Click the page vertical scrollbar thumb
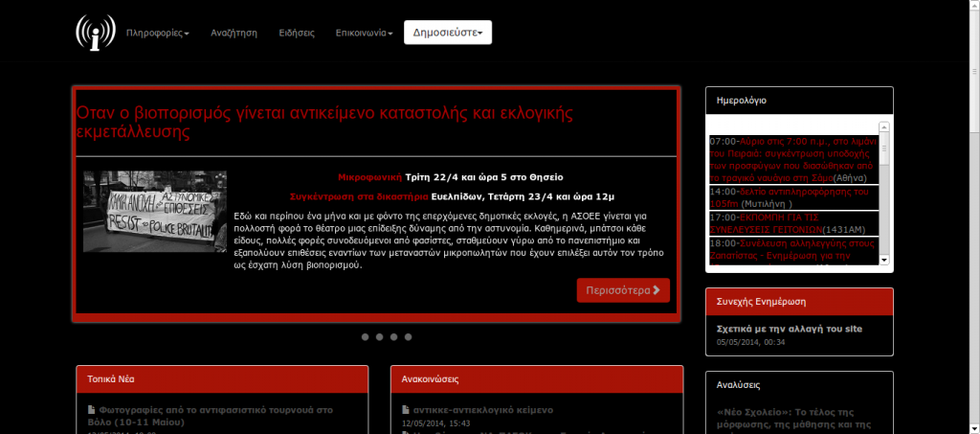 (974, 70)
